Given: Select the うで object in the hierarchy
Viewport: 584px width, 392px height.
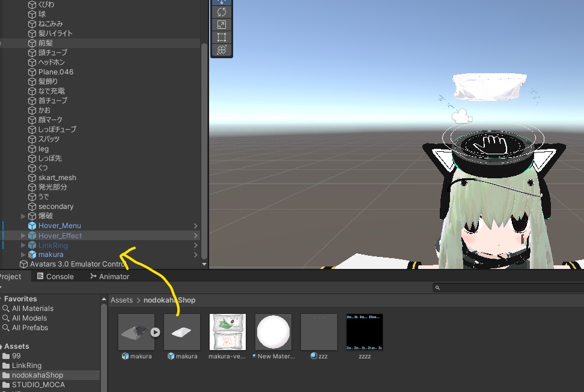Looking at the screenshot, I should click(x=44, y=197).
